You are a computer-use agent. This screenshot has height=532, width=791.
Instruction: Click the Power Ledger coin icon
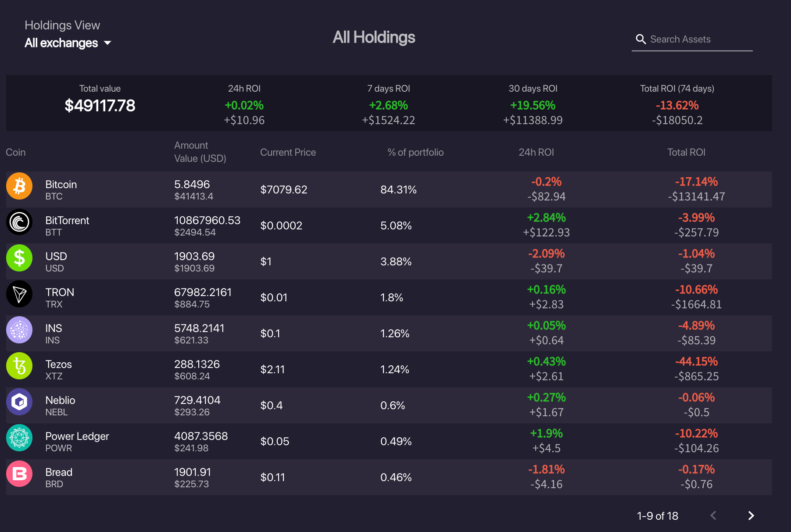pos(19,438)
